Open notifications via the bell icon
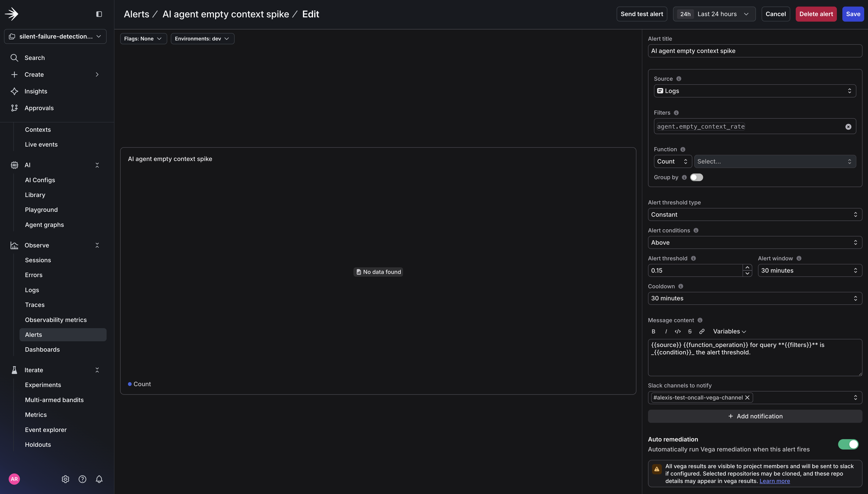Screen dimensions: 868x494 [99, 479]
